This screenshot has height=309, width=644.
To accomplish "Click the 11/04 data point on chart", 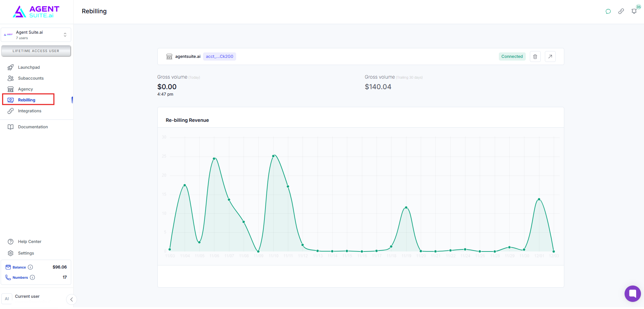I will (x=185, y=185).
